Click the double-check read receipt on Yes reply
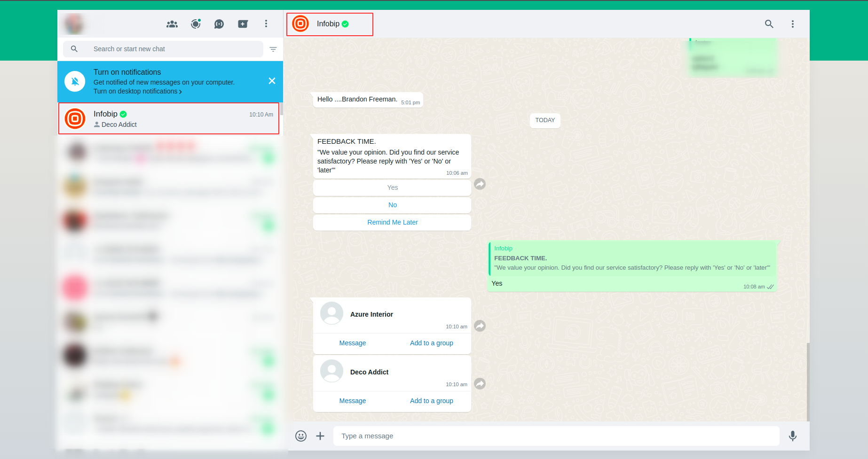Viewport: 868px width, 459px height. (x=770, y=287)
